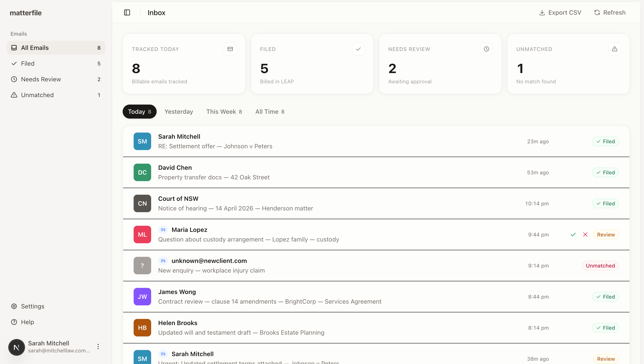Open the unknown@newclient.com enquiry email
The image size is (644, 364).
[x=250, y=266]
